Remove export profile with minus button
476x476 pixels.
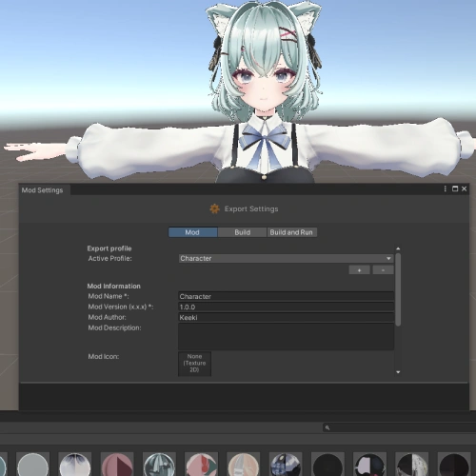point(383,270)
